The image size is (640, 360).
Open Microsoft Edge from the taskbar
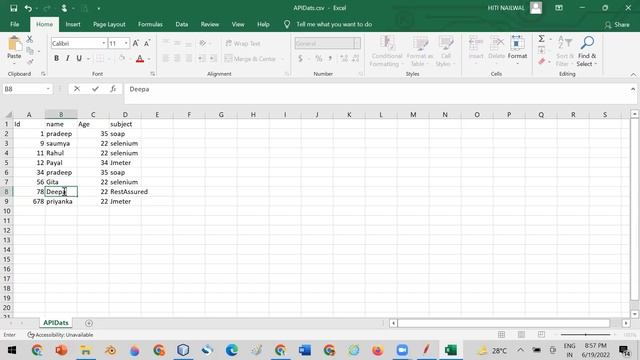(231, 350)
